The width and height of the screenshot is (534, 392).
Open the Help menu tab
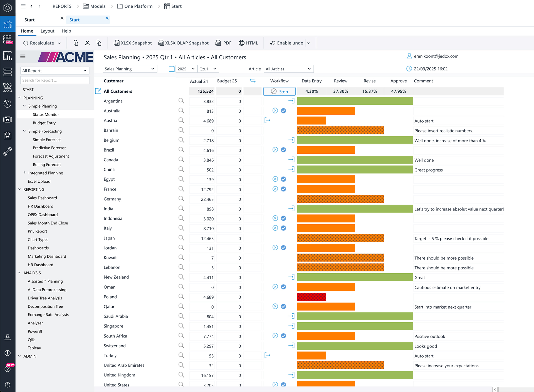coord(66,31)
